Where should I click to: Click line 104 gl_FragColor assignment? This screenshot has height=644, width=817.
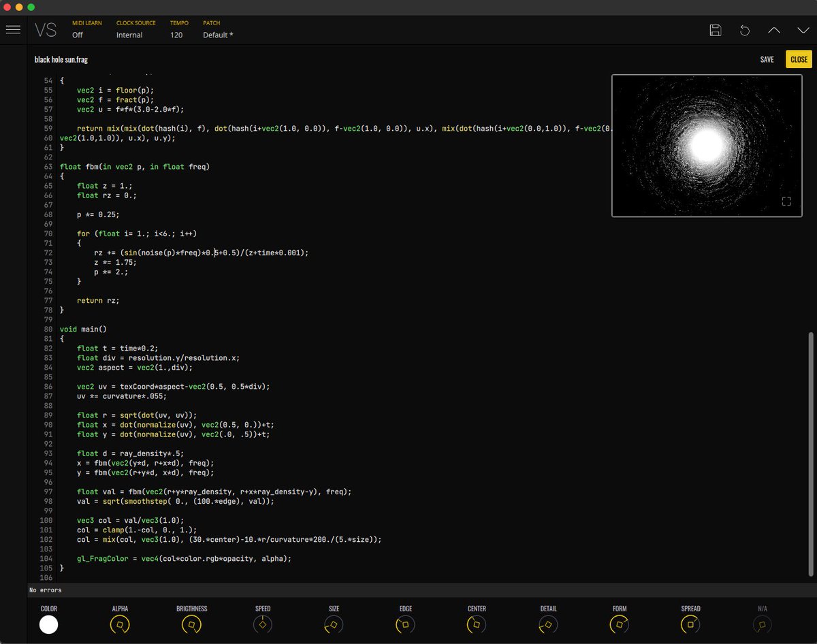pyautogui.click(x=184, y=558)
